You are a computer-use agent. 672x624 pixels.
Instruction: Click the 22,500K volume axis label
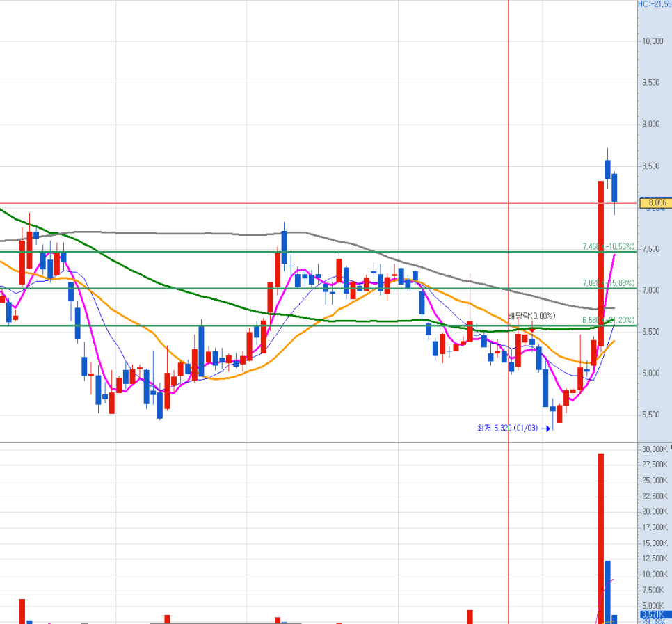(x=655, y=496)
